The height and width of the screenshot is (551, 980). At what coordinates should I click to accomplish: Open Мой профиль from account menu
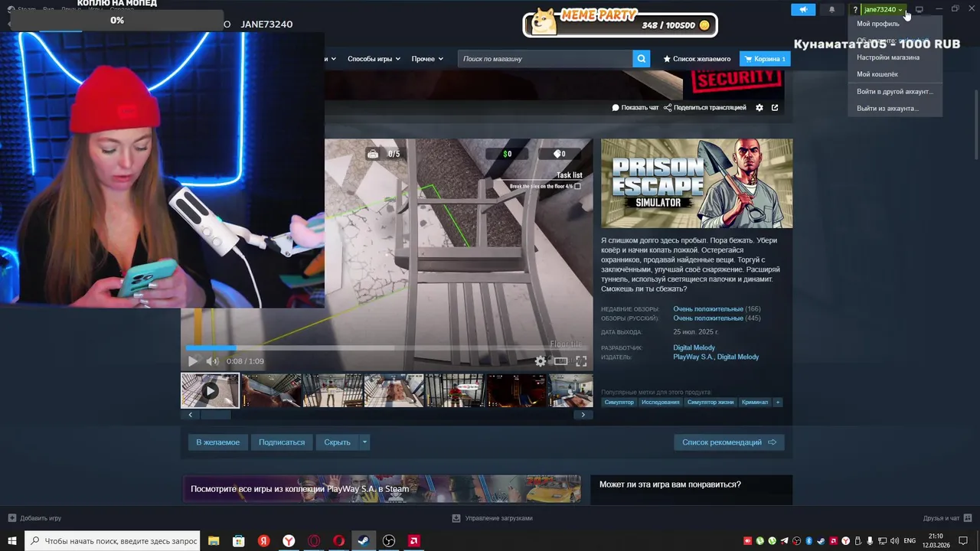(878, 24)
